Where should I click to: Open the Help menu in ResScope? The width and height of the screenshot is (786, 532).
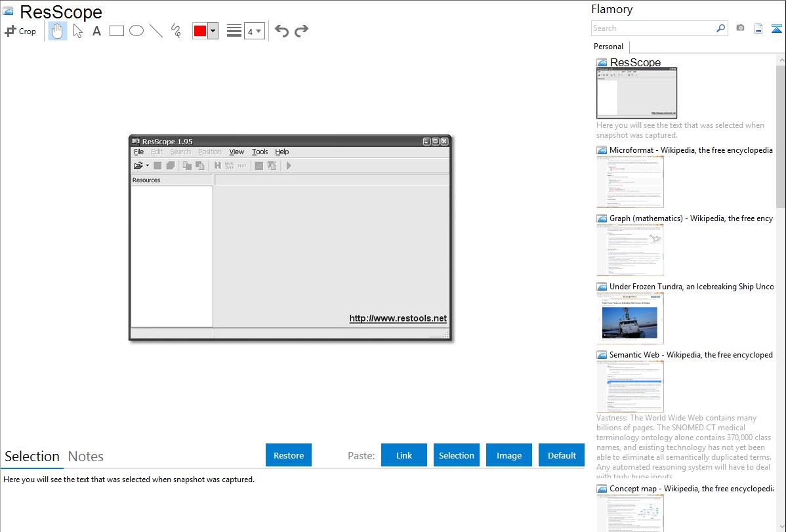[x=281, y=152]
